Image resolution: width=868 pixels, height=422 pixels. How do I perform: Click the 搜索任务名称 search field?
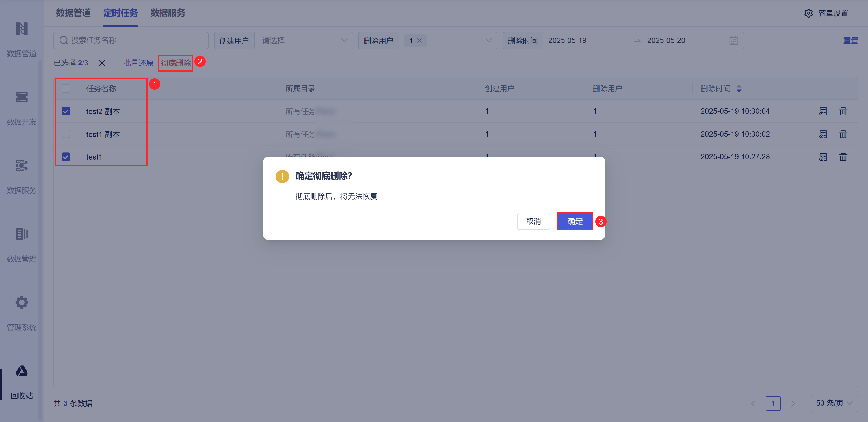[135, 40]
